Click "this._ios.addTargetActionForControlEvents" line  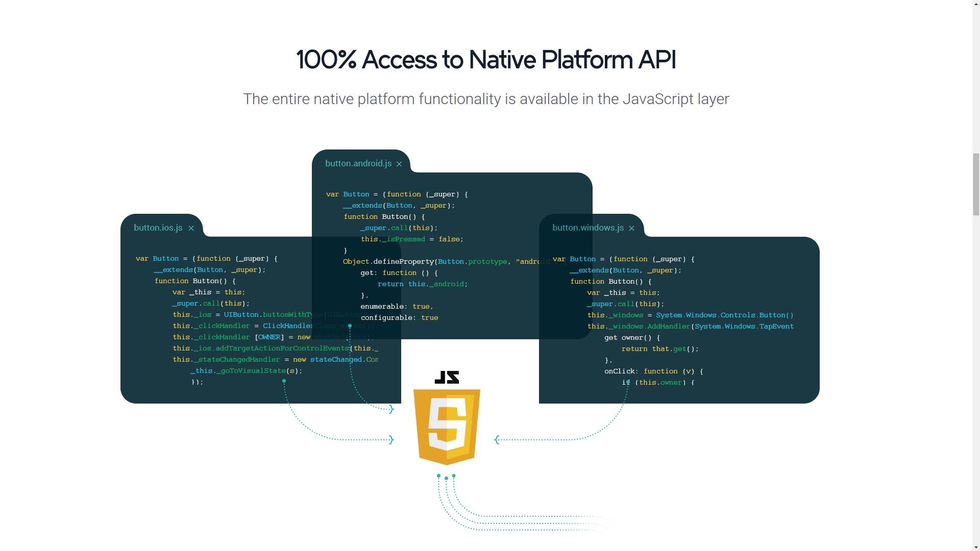coord(275,348)
